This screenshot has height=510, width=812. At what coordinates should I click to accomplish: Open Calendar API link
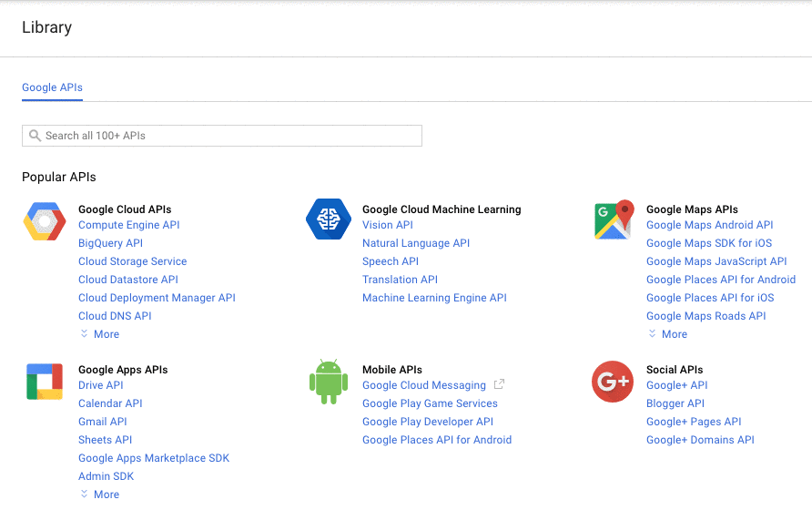(110, 403)
